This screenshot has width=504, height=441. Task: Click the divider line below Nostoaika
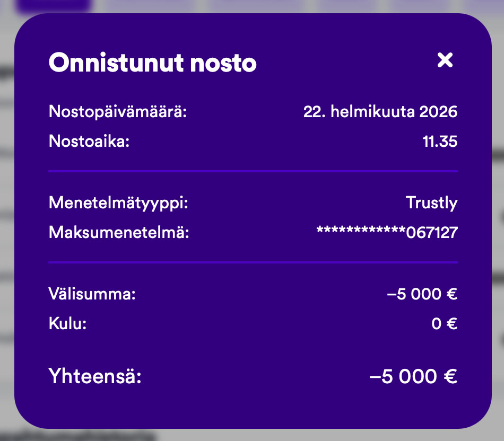point(253,172)
